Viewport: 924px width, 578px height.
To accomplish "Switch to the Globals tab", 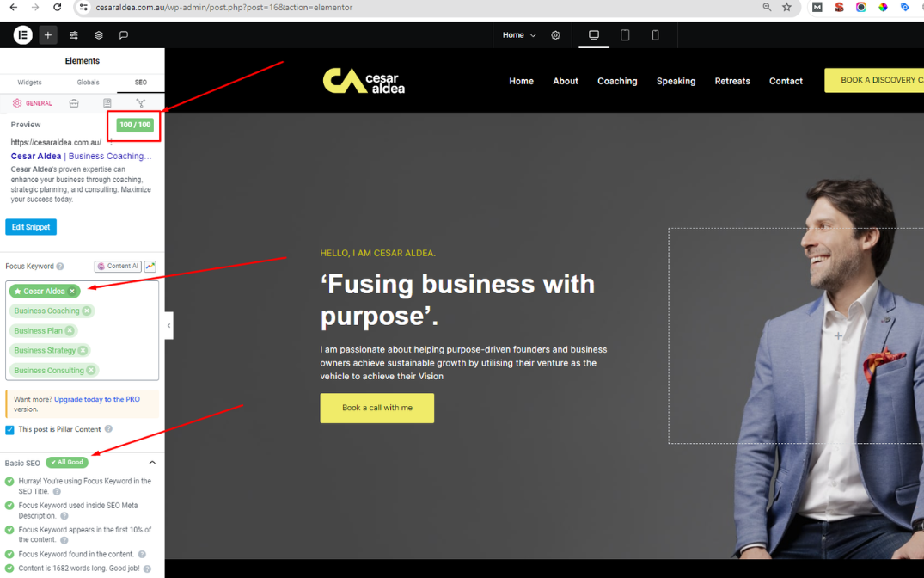I will (88, 83).
